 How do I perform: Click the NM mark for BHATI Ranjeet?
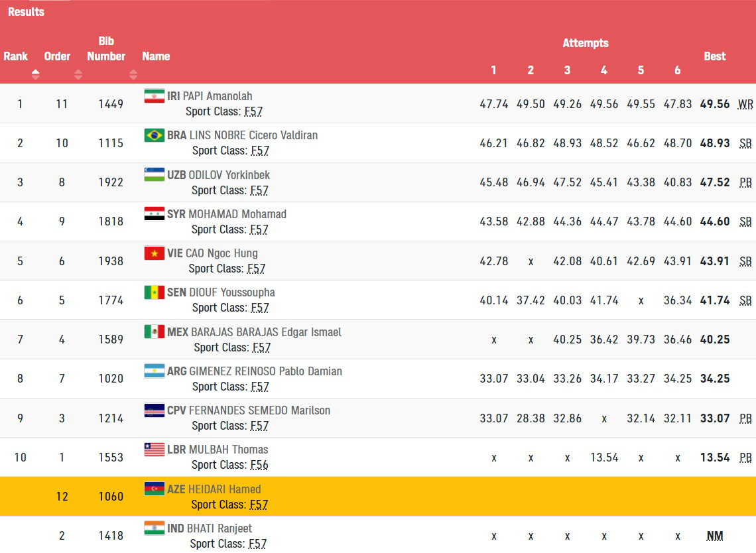714,536
